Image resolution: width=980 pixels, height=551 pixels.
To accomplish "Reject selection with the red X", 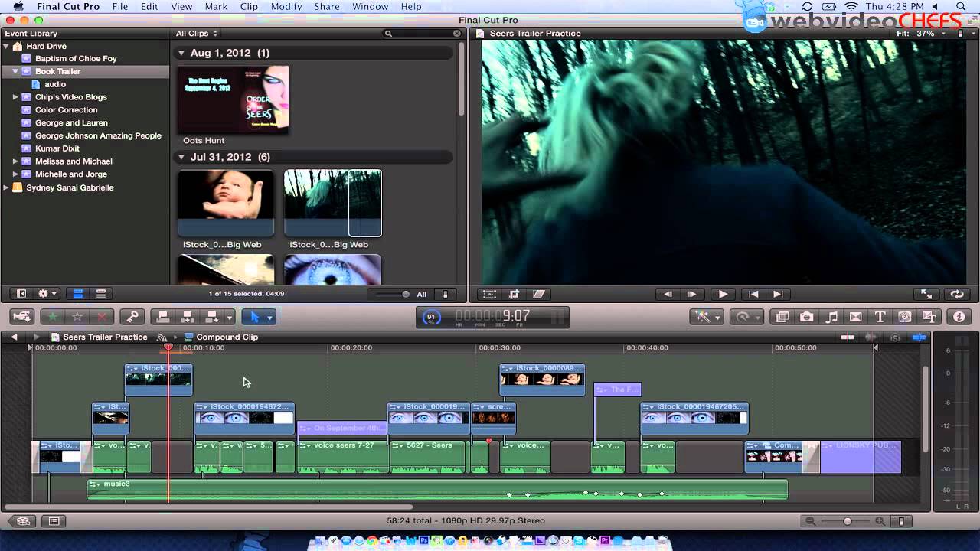I will point(101,316).
